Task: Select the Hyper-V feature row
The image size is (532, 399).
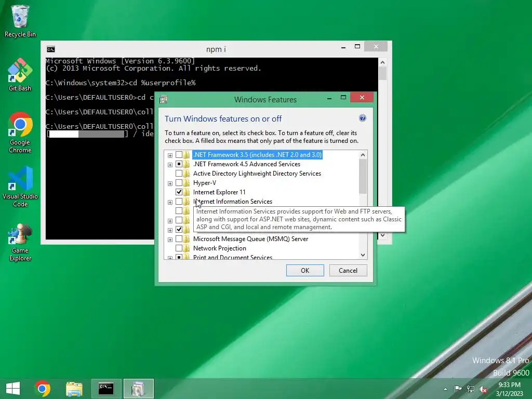Action: pos(205,183)
